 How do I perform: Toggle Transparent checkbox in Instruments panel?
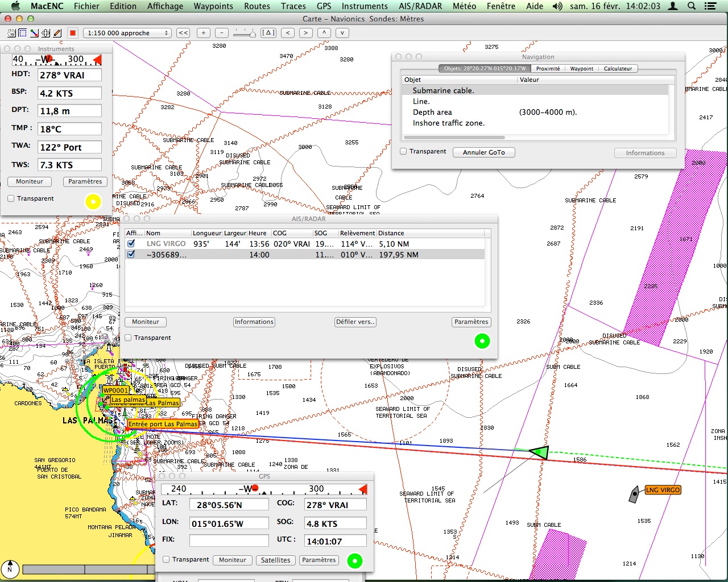pos(11,198)
